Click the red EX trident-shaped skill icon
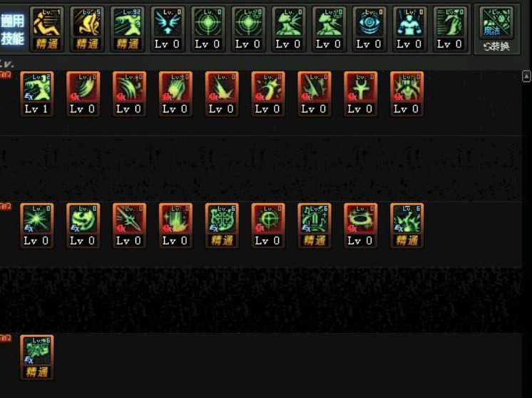The width and height of the screenshot is (532, 398). click(x=360, y=94)
